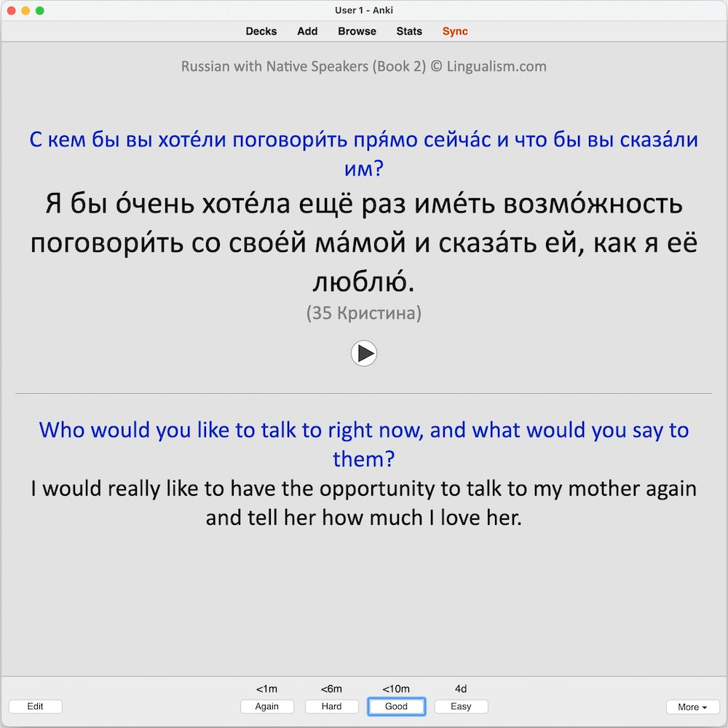
Task: Click the English answer about mother
Action: 363,502
